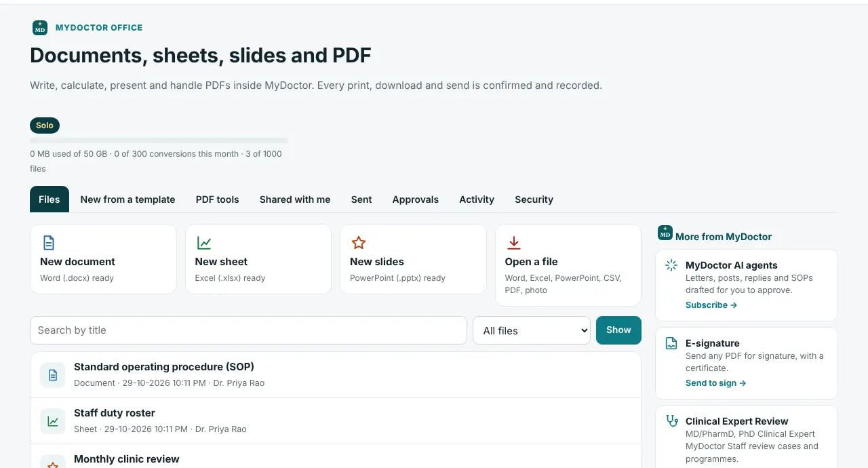Click the Subscribe link for AI agents
The image size is (868, 468).
click(x=711, y=305)
